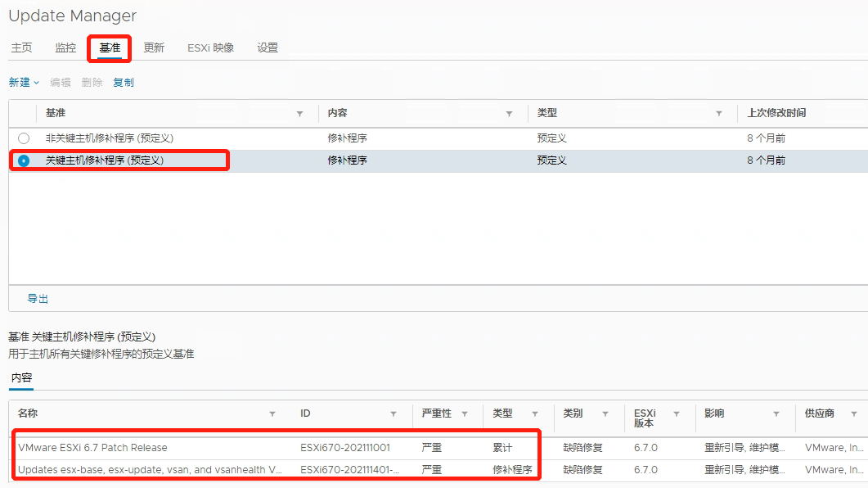Filter the 名称 column

click(272, 413)
